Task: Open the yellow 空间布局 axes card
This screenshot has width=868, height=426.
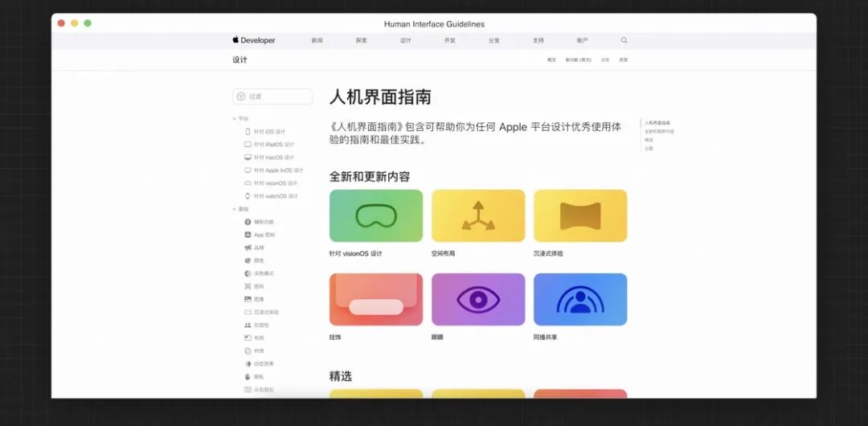Action: 478,216
